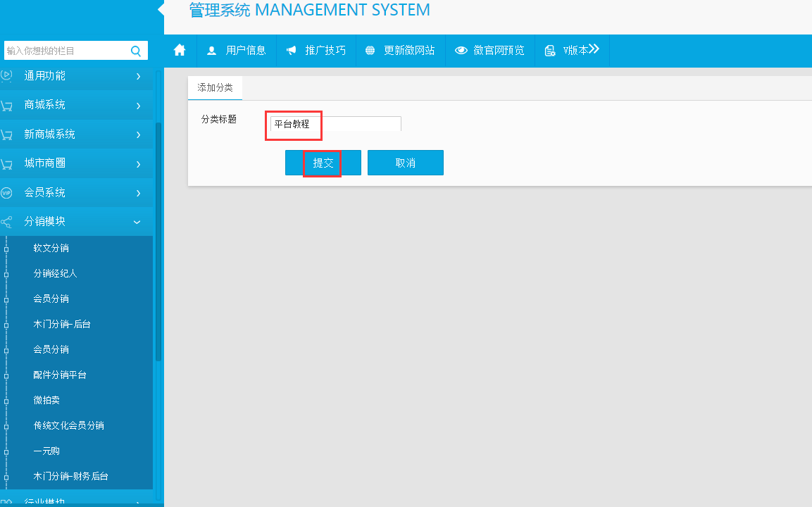Open 配件分销平台 in sidebar
This screenshot has height=507, width=812.
pyautogui.click(x=60, y=375)
